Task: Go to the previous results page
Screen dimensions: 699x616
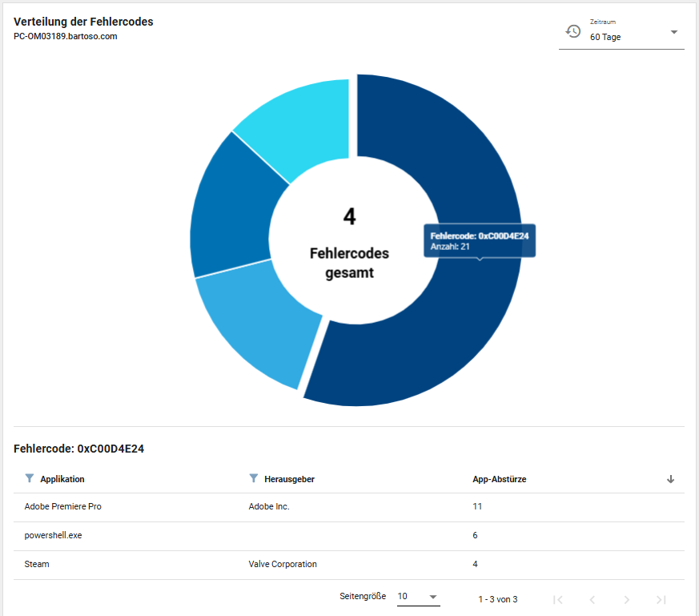Action: pyautogui.click(x=593, y=599)
